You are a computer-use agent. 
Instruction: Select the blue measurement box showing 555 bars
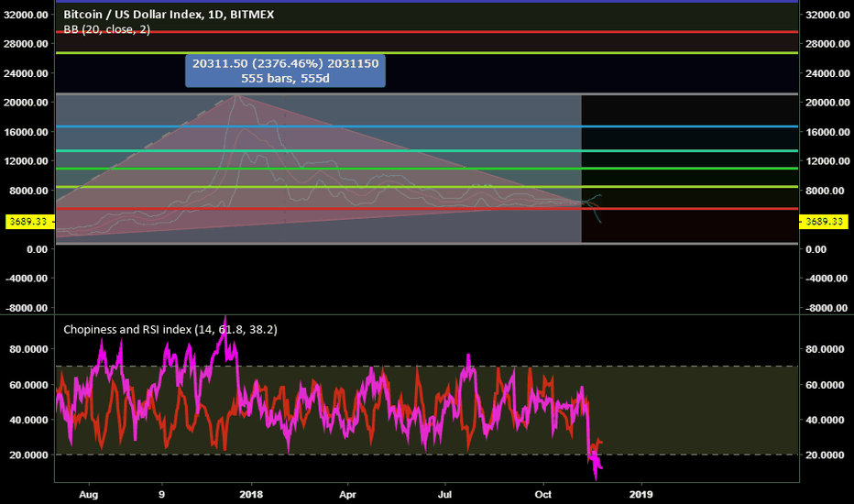(x=285, y=71)
